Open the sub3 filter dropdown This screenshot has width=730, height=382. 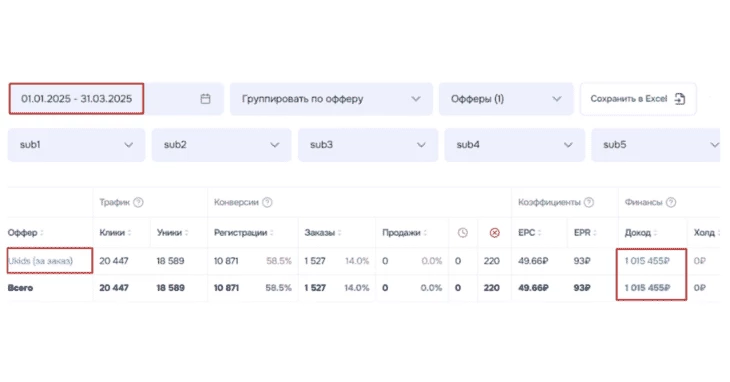point(368,145)
